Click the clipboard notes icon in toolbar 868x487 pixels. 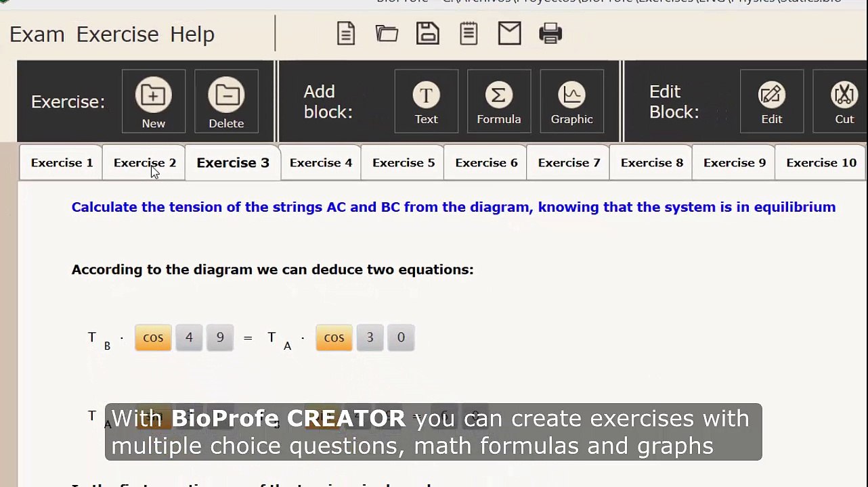point(469,34)
